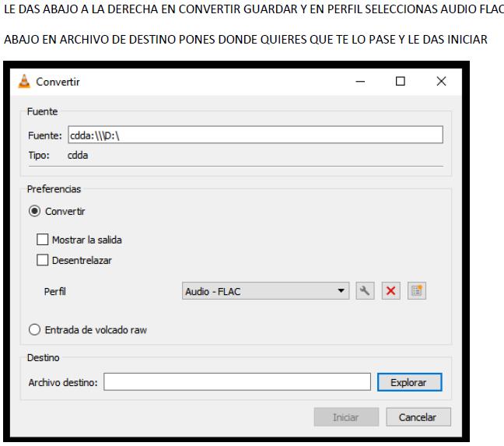This screenshot has height=446, width=504.
Task: Click the Iniciar button
Action: 346,417
